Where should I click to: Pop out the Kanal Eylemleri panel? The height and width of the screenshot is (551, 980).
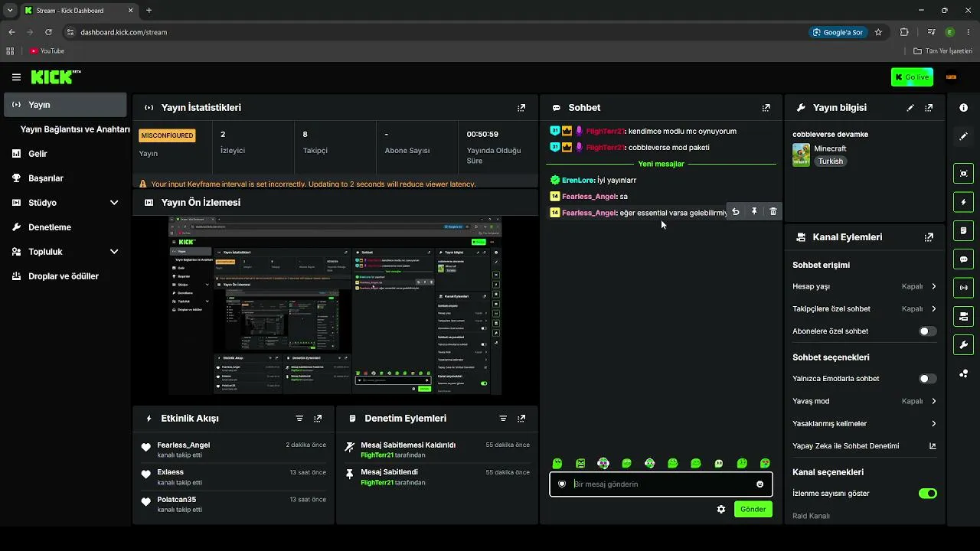point(929,237)
